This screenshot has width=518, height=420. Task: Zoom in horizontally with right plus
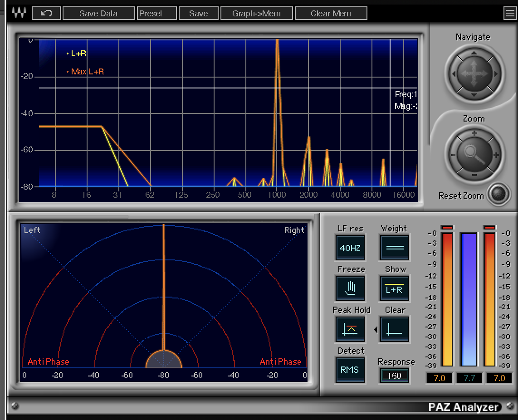tap(496, 155)
